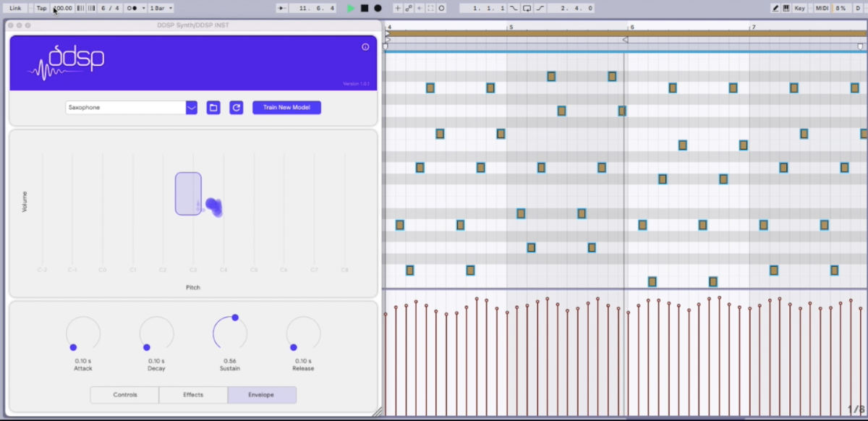Toggle MIDI arrangement overdub plus icon
This screenshot has height=421, width=868.
397,8
